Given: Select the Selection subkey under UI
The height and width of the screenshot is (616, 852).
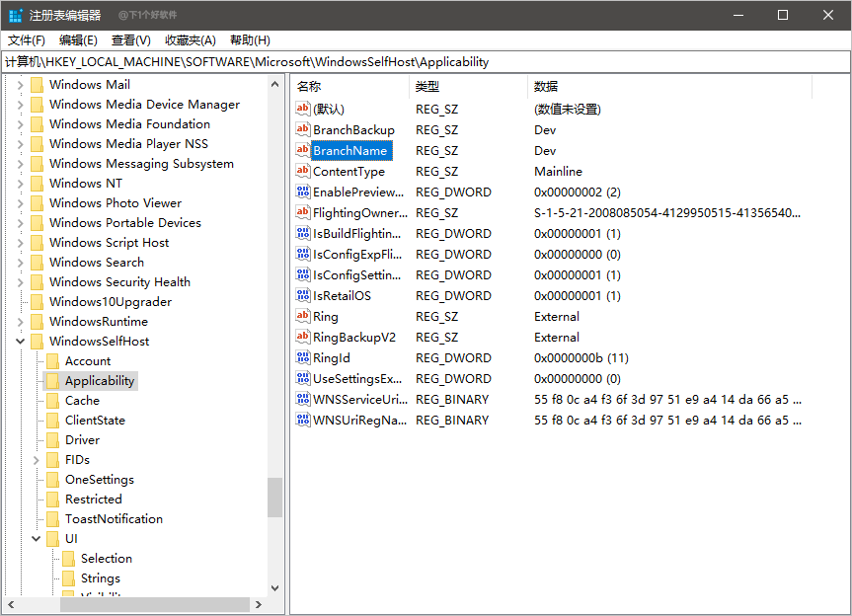Looking at the screenshot, I should click(x=107, y=558).
